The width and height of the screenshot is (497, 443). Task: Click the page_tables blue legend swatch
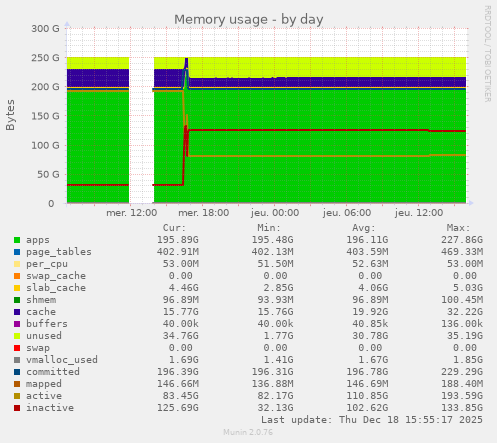tap(17, 252)
